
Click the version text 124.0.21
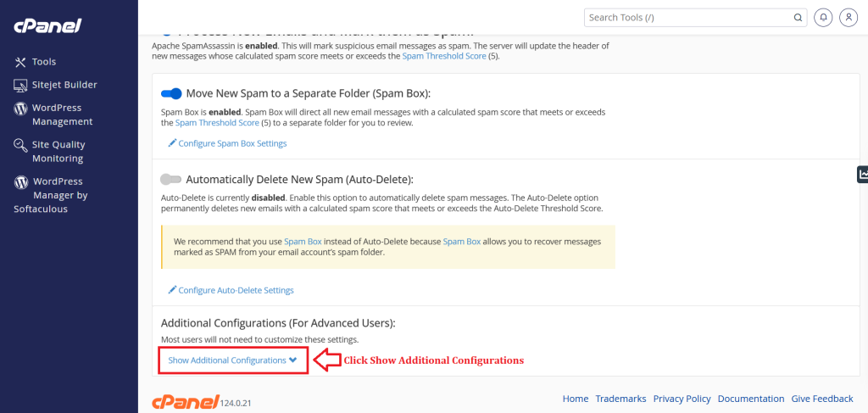click(x=236, y=405)
